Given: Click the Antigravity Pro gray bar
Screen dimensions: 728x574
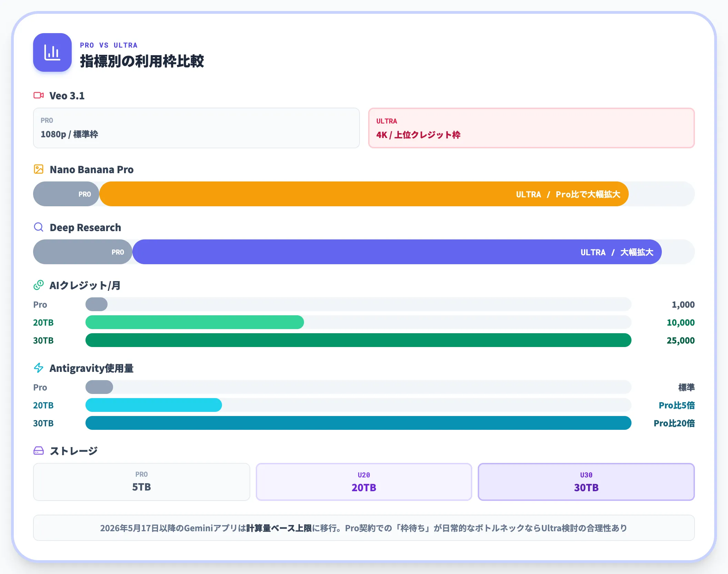Looking at the screenshot, I should pyautogui.click(x=99, y=387).
